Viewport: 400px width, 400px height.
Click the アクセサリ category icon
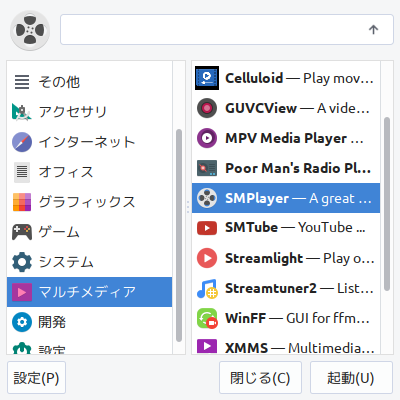(22, 112)
